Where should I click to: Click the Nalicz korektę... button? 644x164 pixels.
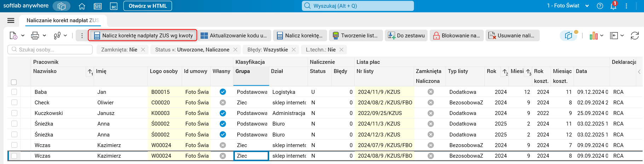pos(300,36)
